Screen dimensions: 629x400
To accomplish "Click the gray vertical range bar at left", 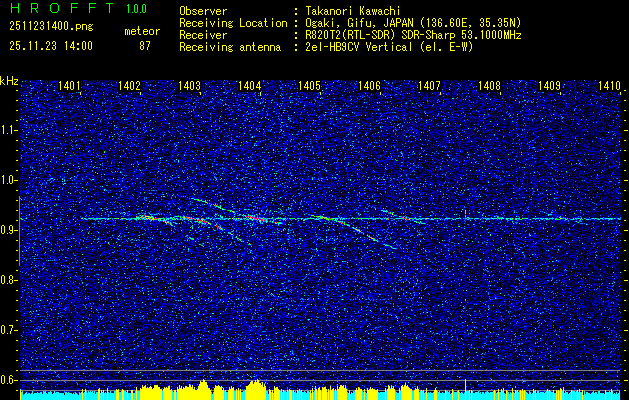I will point(19,231).
